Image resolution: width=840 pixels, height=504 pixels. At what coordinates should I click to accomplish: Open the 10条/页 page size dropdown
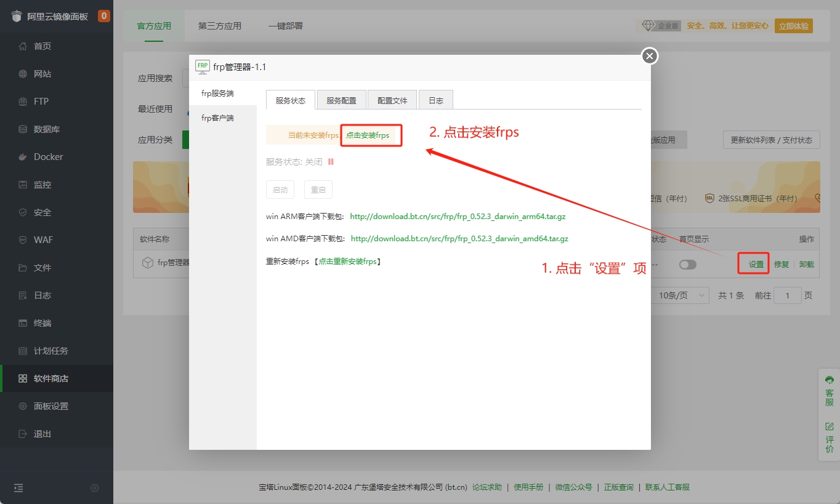(682, 295)
